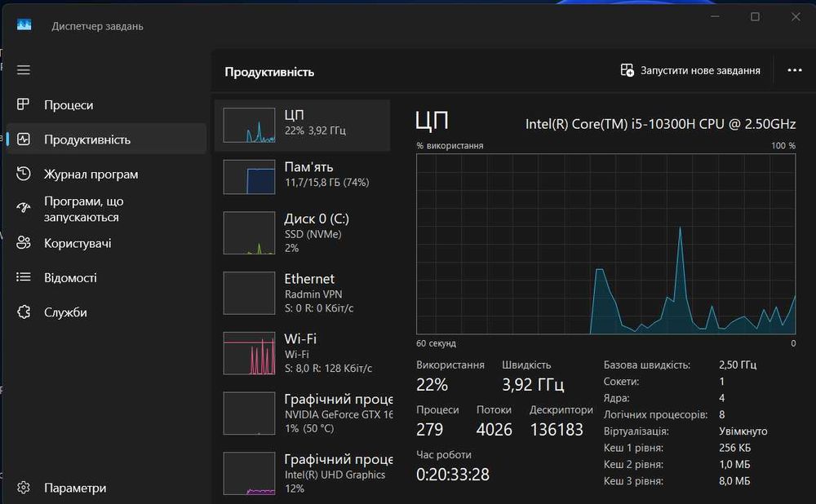This screenshot has height=504, width=816.
Task: Minimize the Task Manager window
Action: point(715,16)
